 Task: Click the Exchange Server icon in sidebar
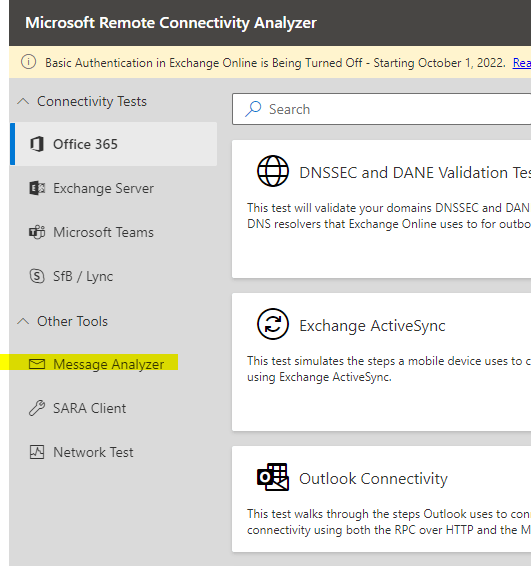point(37,188)
